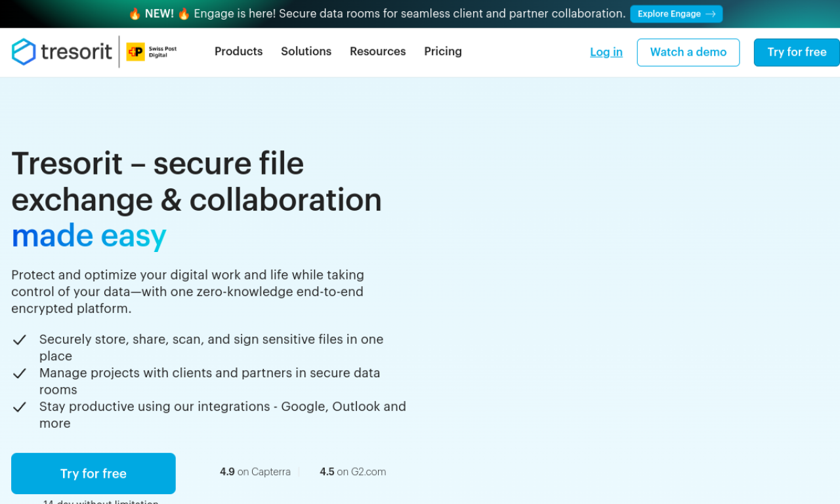840x504 pixels.
Task: Click the checkmark next to integrations benefit
Action: click(19, 406)
